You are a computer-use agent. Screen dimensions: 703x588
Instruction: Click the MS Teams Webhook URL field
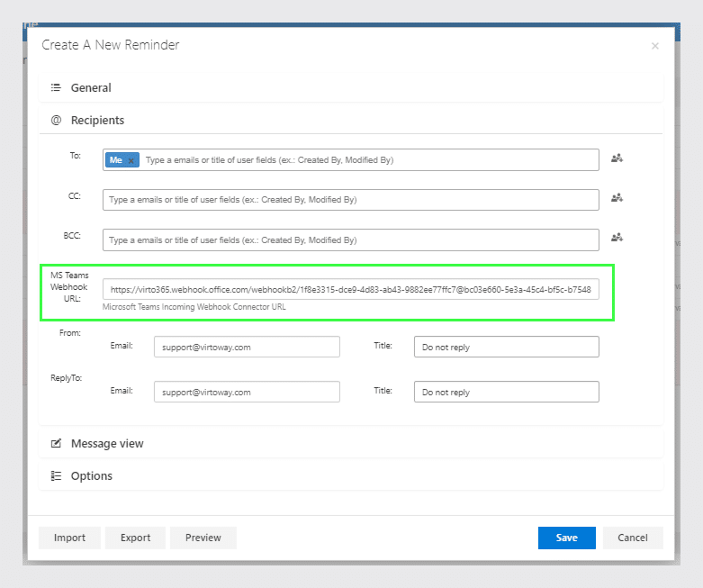coord(351,289)
